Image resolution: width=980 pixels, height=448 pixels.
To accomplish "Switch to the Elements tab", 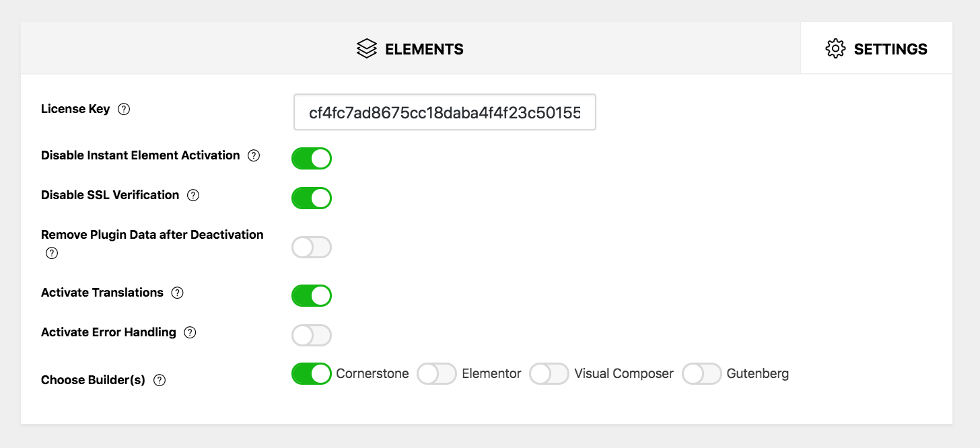I will (x=411, y=49).
